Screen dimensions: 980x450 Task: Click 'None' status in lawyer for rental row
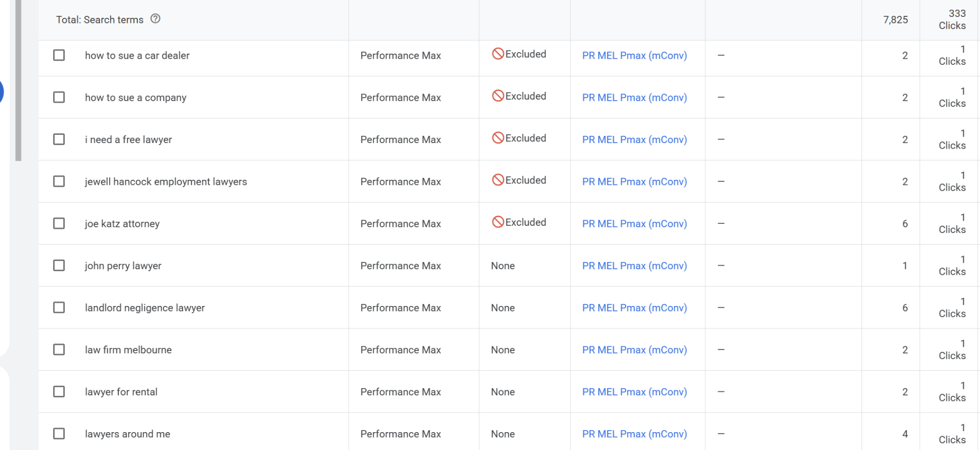point(503,392)
